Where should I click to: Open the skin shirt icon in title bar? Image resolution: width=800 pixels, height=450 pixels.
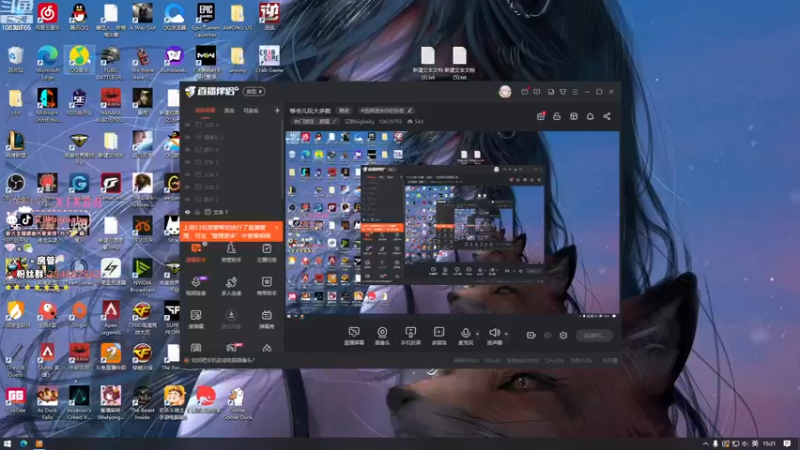pos(563,92)
